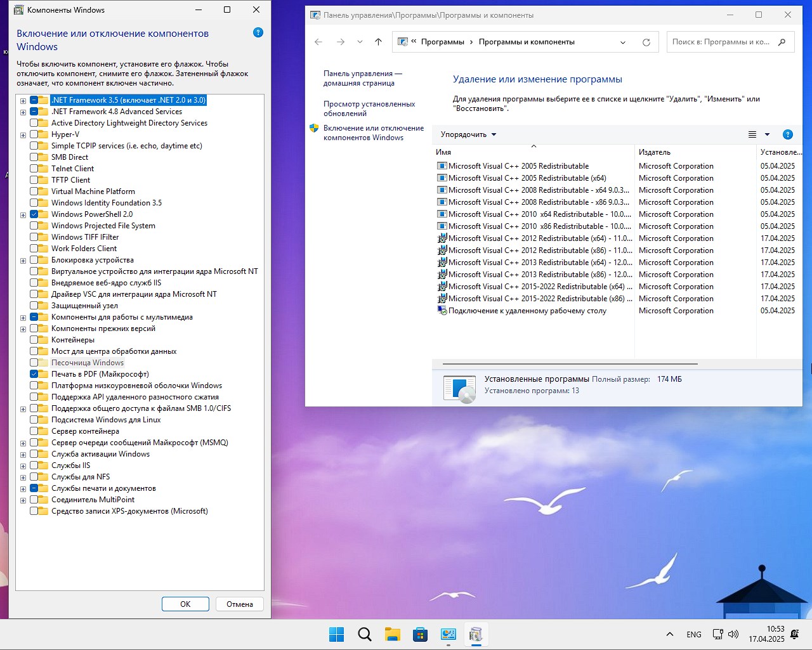Click the view mode icon in Programs toolbar

point(752,134)
